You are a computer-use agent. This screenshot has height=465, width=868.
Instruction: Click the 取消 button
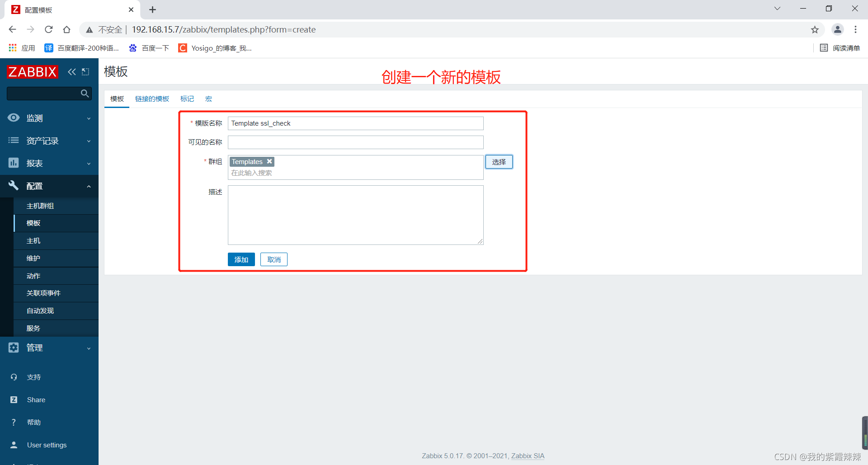(x=274, y=259)
